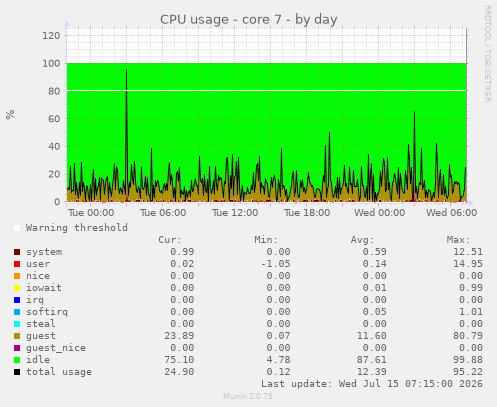
Task: Click the guest max value 80.79
Action: click(x=468, y=336)
